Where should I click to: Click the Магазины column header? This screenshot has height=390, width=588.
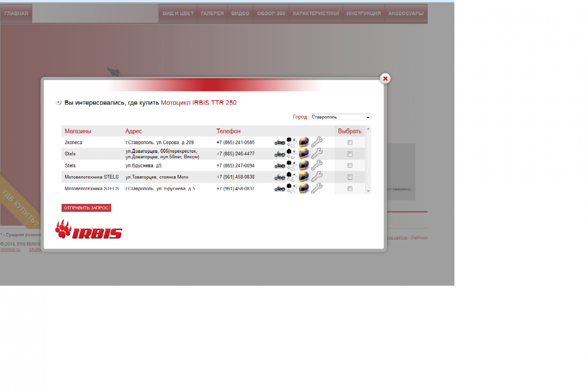(78, 131)
